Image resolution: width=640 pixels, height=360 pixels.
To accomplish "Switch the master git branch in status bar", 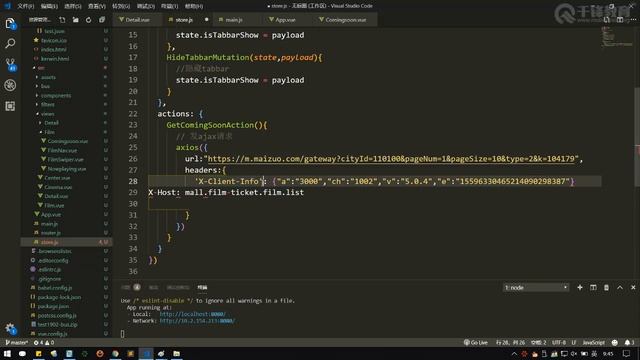I will coord(16,342).
